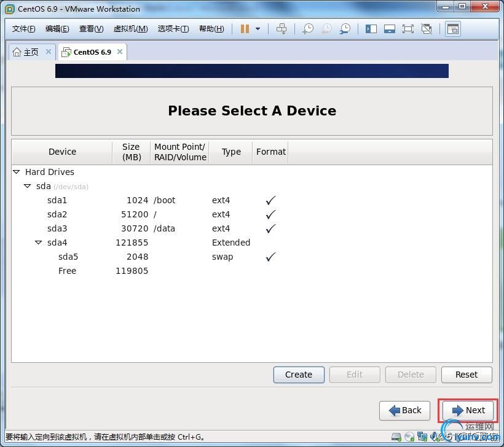Select the Free space row
The width and height of the screenshot is (504, 447).
pyautogui.click(x=251, y=271)
